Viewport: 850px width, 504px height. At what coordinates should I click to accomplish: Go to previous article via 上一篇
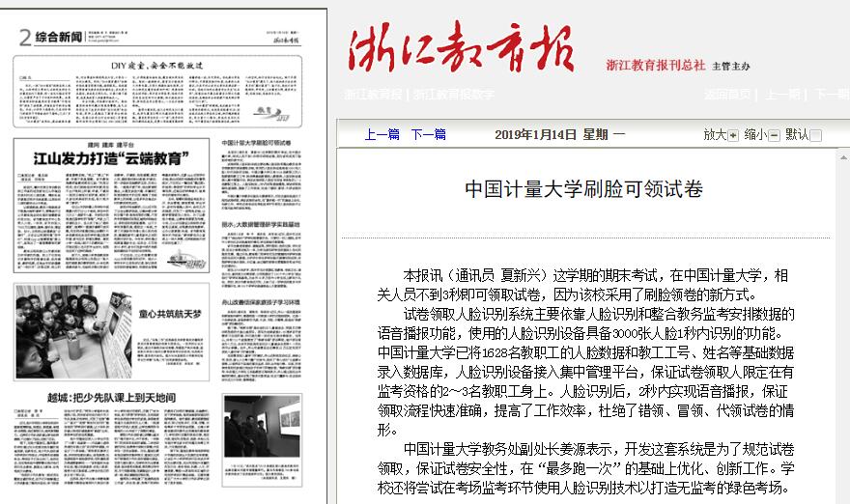382,135
